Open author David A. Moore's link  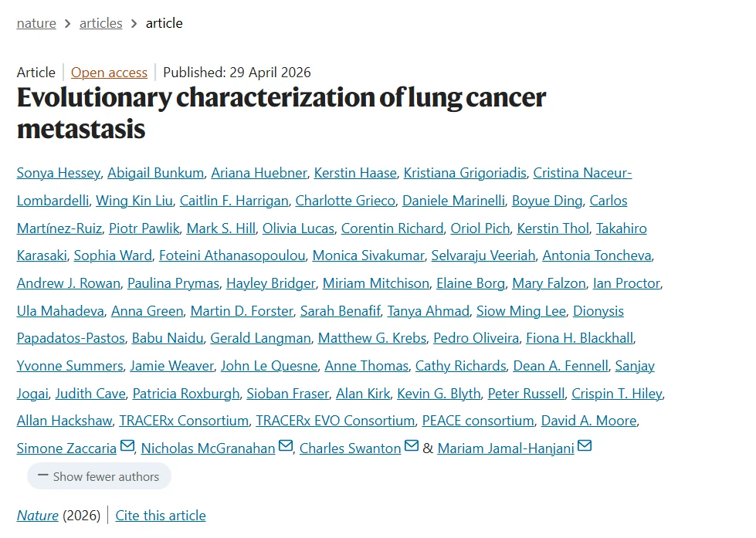[588, 421]
